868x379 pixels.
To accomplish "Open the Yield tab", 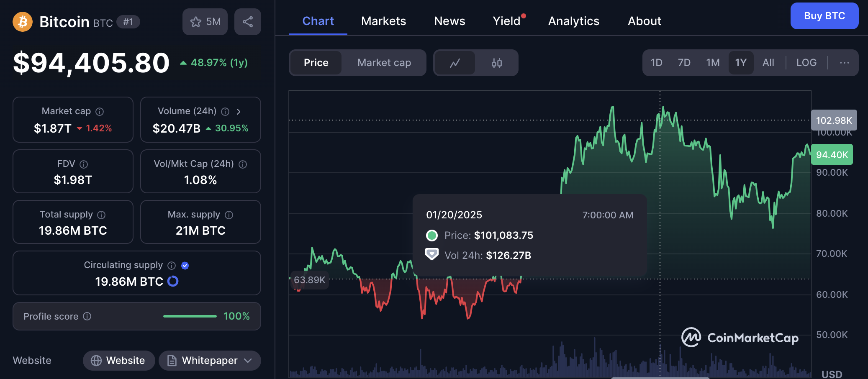I will (x=507, y=21).
